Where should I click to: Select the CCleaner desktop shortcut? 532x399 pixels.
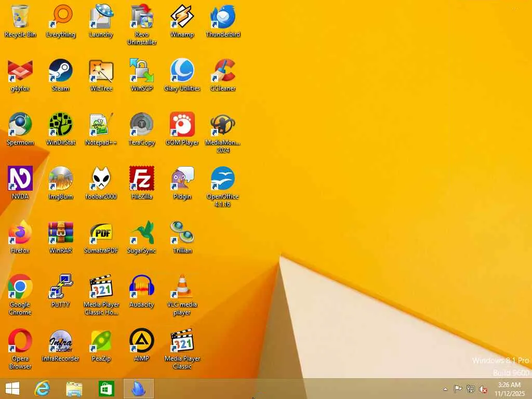coord(223,75)
